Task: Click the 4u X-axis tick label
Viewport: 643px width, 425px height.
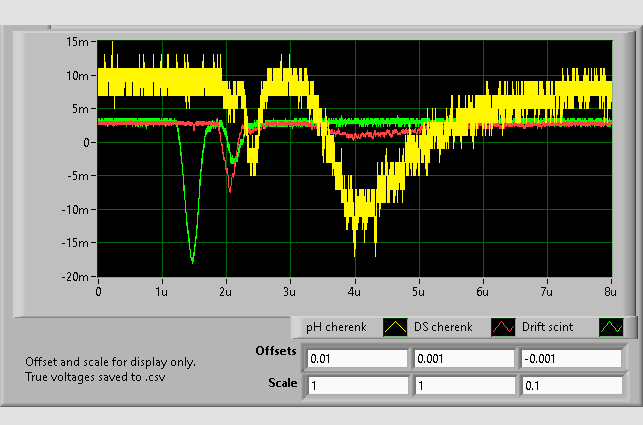Action: 353,290
